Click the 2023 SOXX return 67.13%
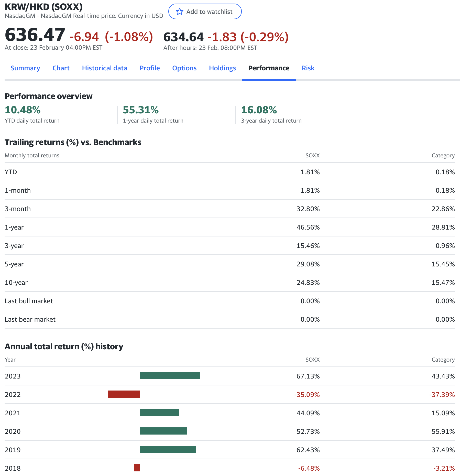The image size is (460, 476). point(308,376)
